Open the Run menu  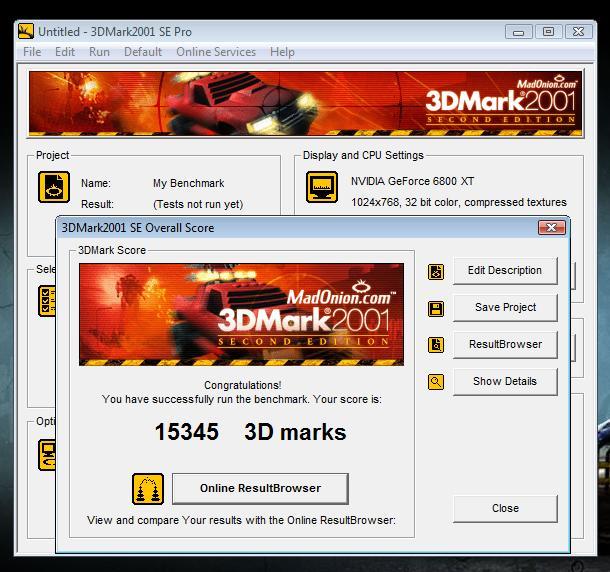pos(99,52)
